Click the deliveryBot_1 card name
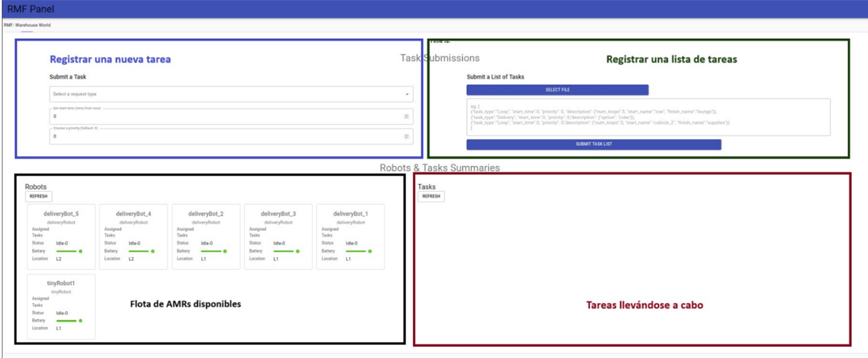 click(350, 214)
